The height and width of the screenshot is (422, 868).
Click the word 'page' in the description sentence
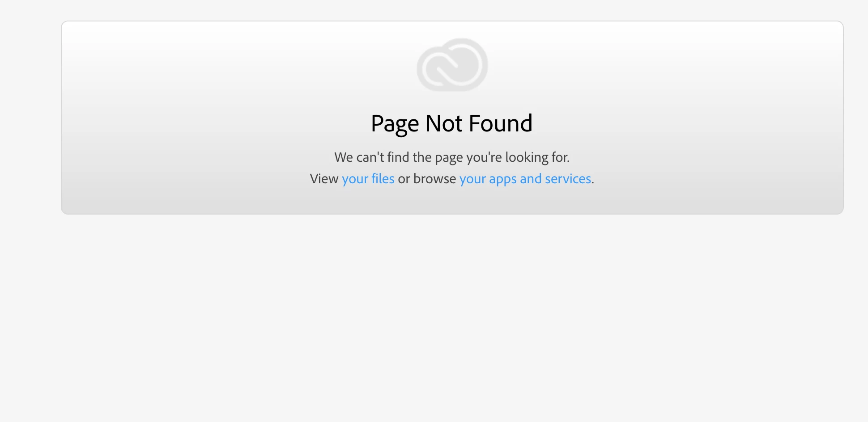(449, 158)
